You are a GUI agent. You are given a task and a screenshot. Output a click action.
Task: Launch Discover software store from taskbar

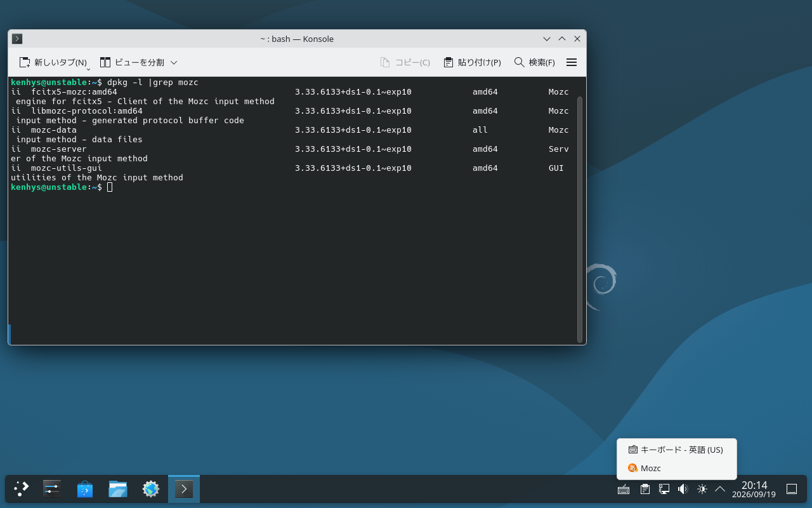85,489
